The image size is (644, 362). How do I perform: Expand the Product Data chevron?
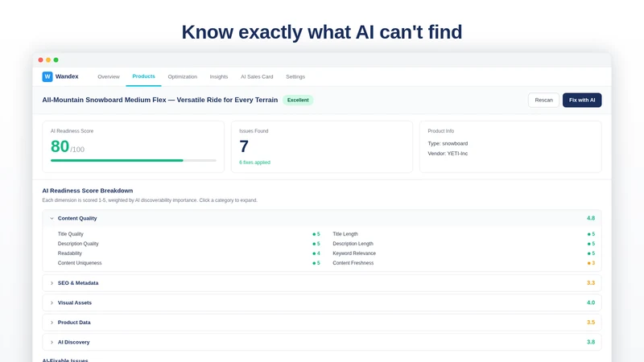point(52,323)
